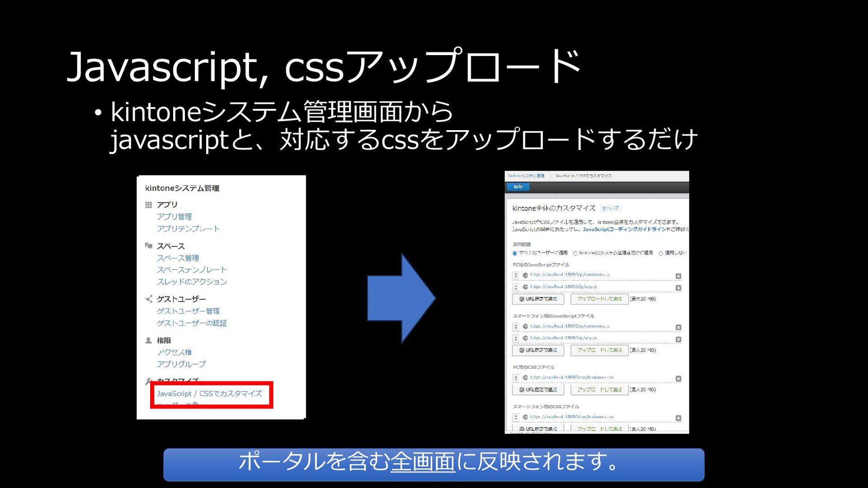This screenshot has height=488, width=868.
Task: Open アプリテンプレート link
Action: click(188, 229)
